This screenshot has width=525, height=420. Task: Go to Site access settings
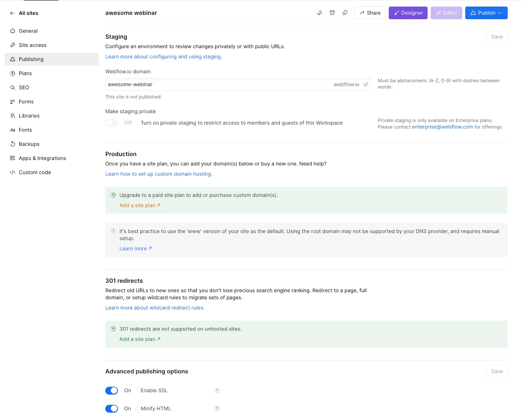click(52, 45)
